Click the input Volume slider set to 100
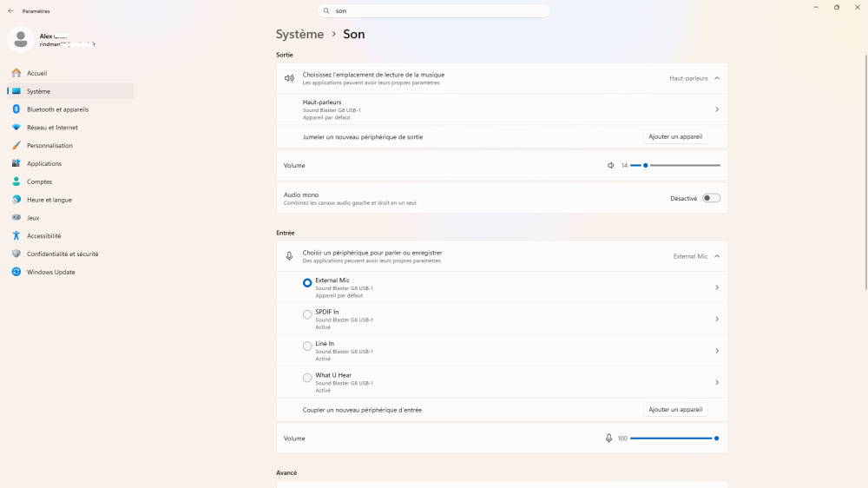Screen dimensions: 868x488 [675, 439]
